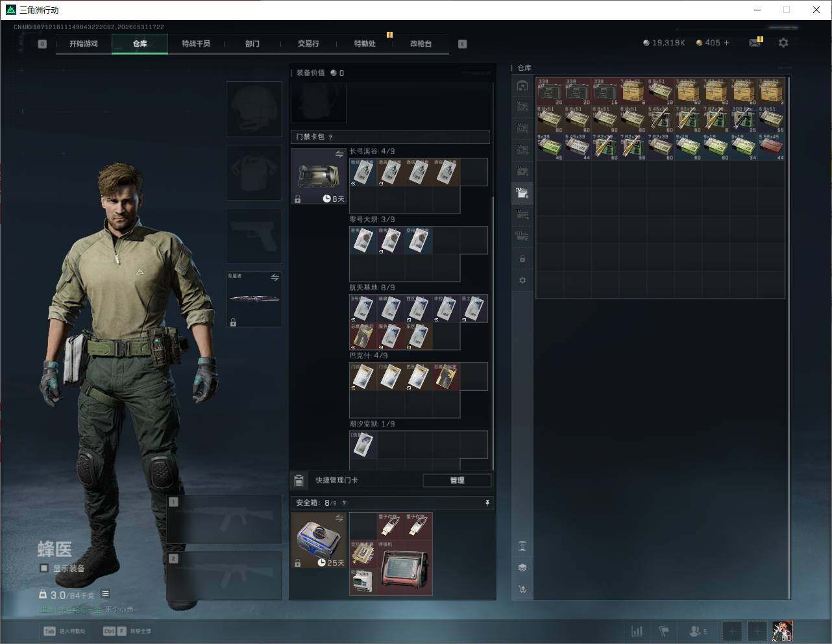Open the statistics chart icon in bottom bar
This screenshot has height=644, width=832.
click(637, 631)
